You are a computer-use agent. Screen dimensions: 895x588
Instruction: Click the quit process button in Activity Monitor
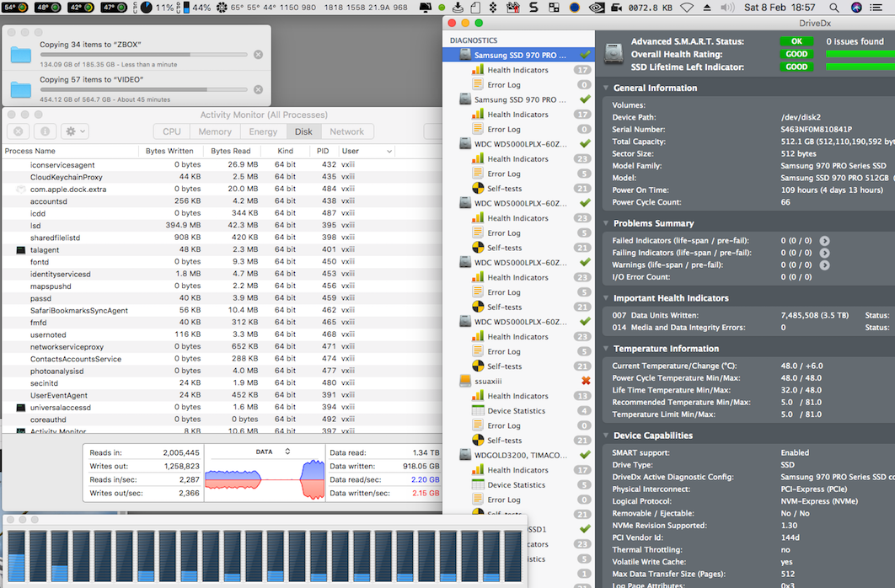(19, 131)
